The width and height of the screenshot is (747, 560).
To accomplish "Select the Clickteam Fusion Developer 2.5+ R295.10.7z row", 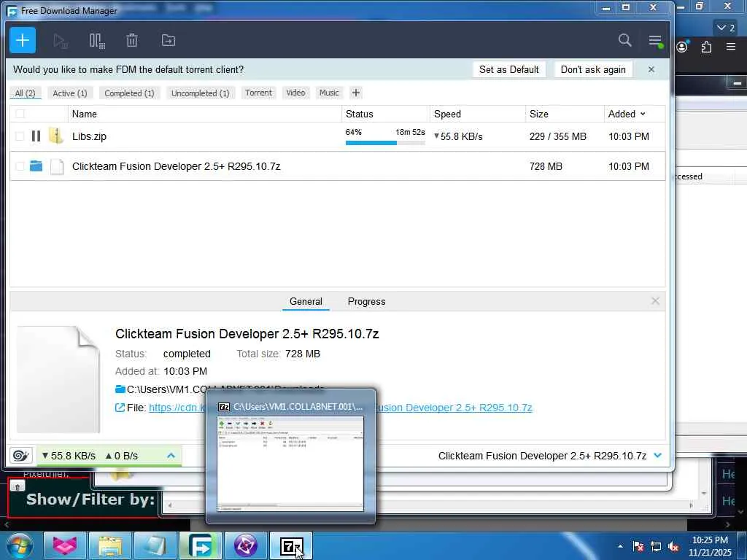I will click(337, 166).
